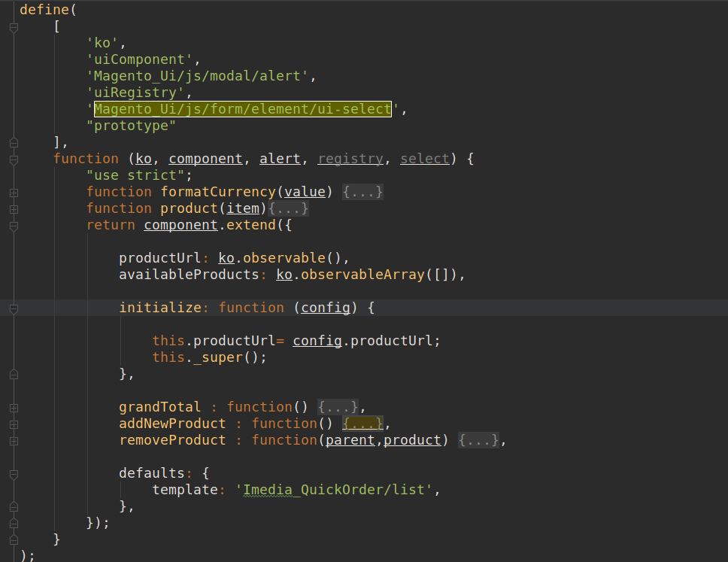Fold the main callback function from the gutter
The width and height of the screenshot is (728, 562).
click(14, 159)
